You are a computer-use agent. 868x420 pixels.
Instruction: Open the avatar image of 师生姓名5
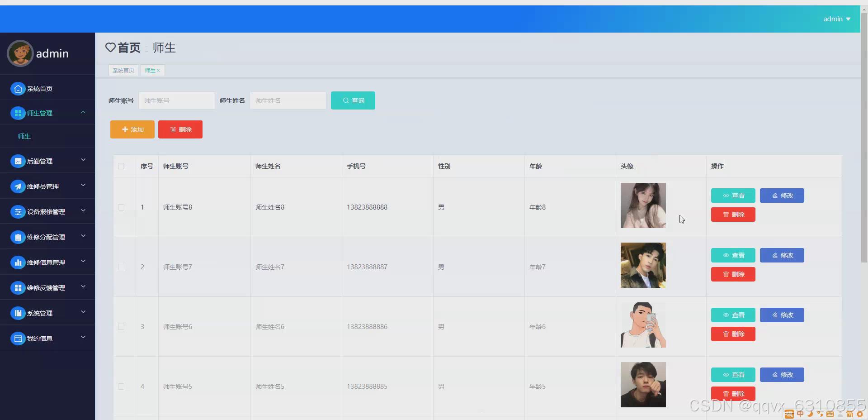643,385
